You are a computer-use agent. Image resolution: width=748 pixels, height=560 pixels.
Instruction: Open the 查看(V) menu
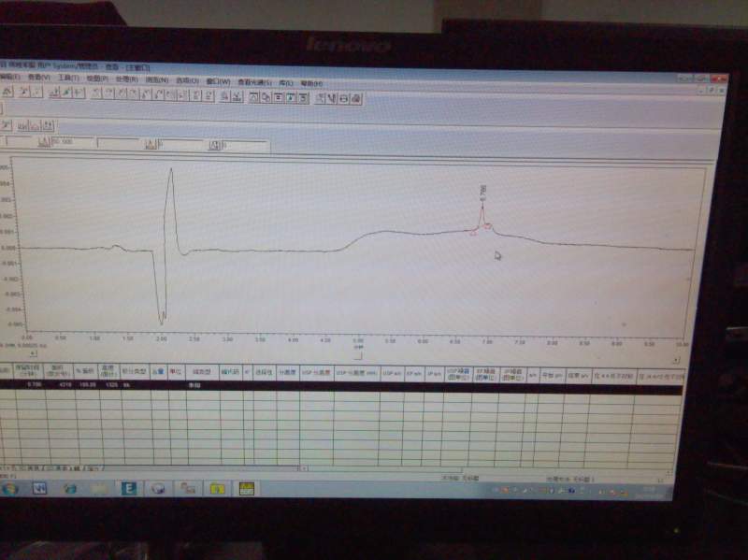[38, 78]
